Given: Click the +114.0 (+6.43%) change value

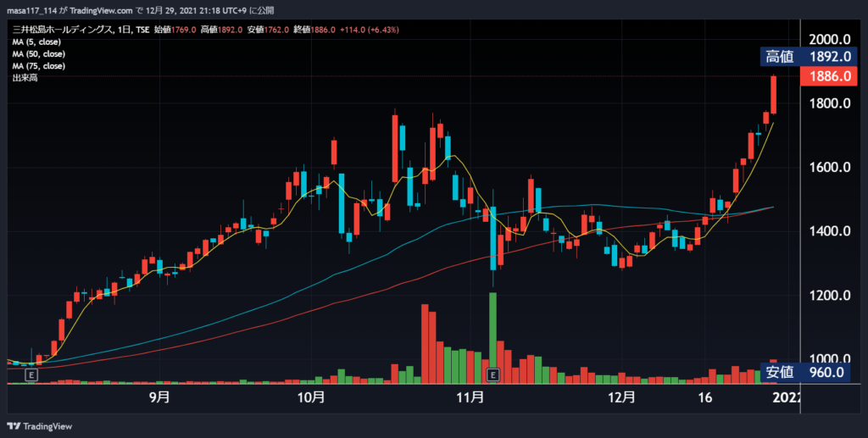Looking at the screenshot, I should (x=369, y=30).
